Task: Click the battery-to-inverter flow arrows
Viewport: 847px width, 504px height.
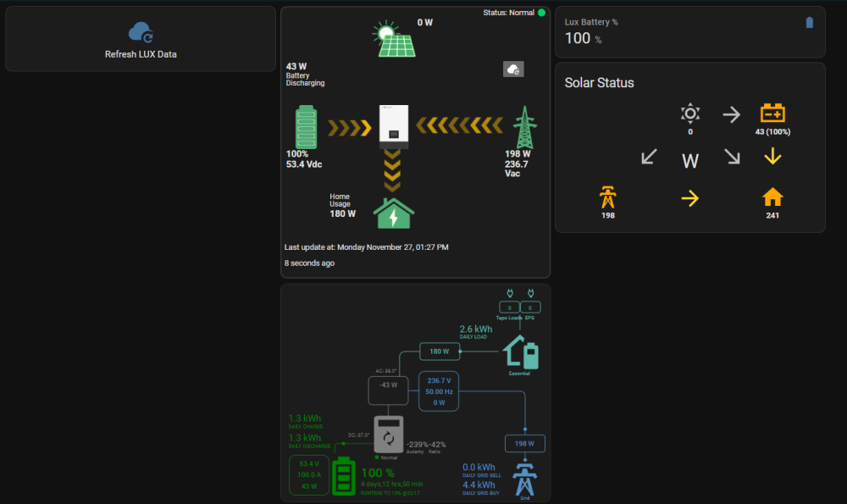Action: tap(350, 128)
